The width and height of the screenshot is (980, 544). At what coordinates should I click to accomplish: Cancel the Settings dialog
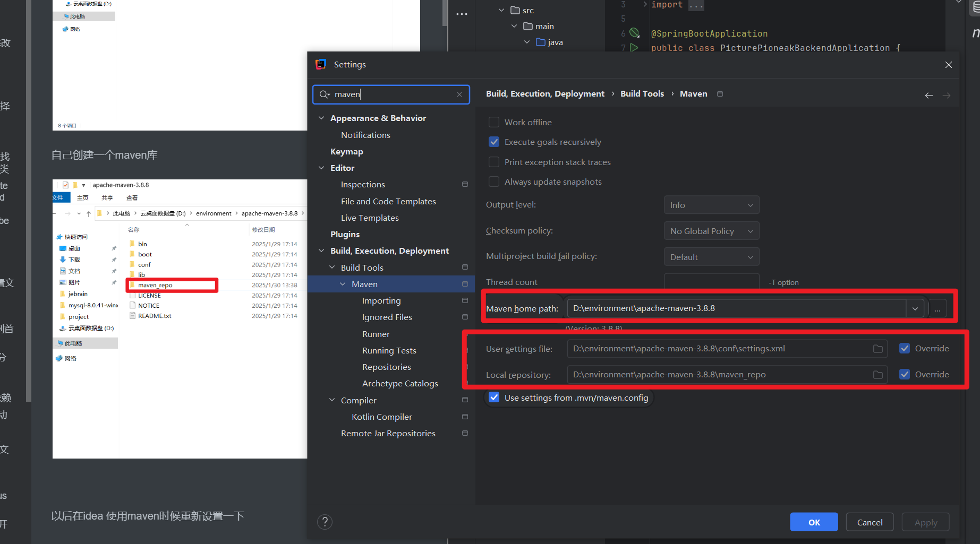click(x=870, y=522)
